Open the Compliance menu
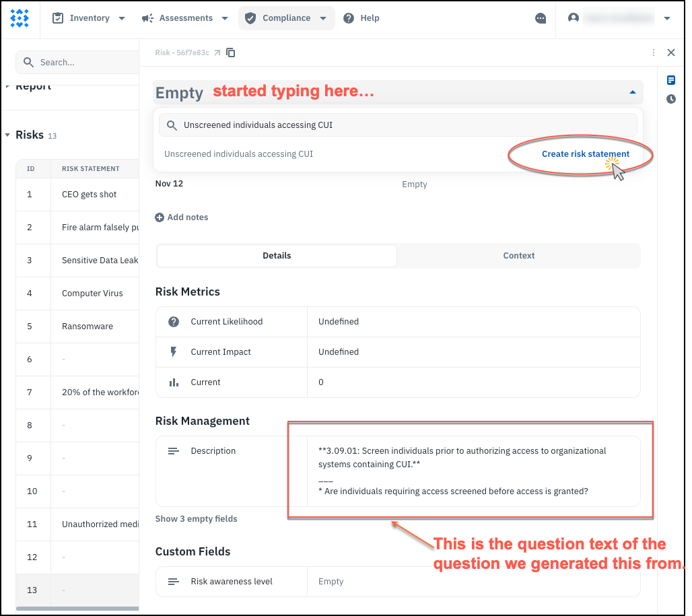This screenshot has width=692, height=616. [286, 18]
